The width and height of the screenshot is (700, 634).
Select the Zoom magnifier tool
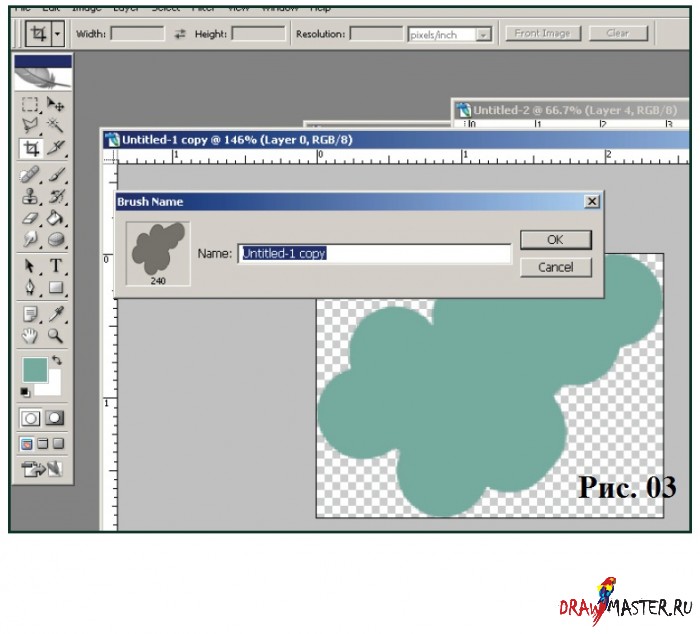[56, 335]
